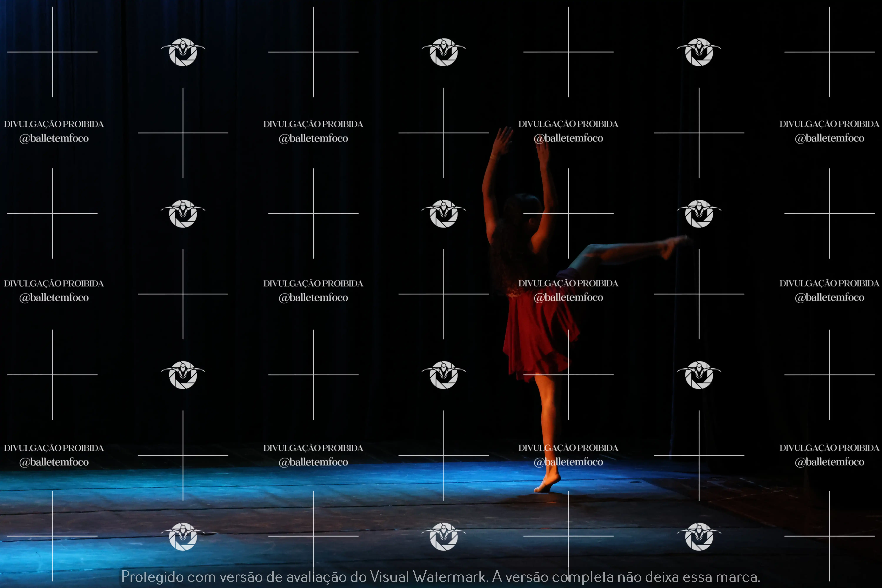Click the ballet logo left of dancer's head
The height and width of the screenshot is (588, 882).
[x=444, y=214]
